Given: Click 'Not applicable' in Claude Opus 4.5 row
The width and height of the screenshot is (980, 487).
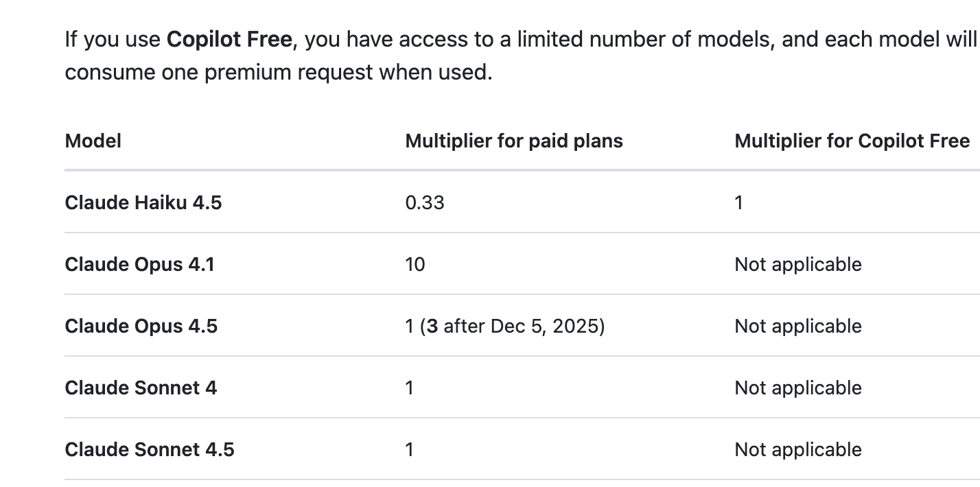Looking at the screenshot, I should [x=798, y=326].
